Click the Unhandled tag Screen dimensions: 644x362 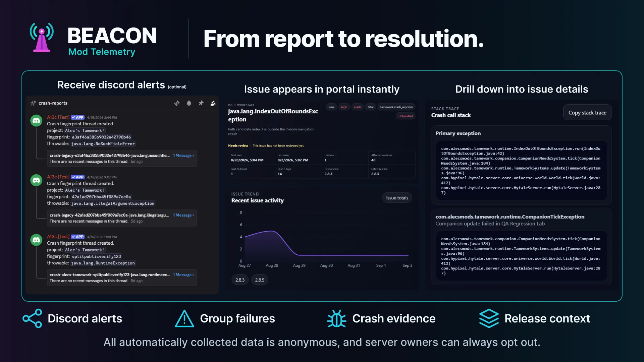coord(406,116)
